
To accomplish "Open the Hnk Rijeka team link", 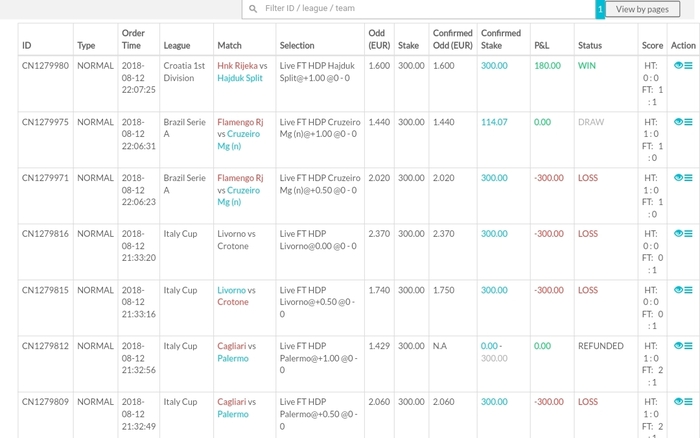I will 237,66.
